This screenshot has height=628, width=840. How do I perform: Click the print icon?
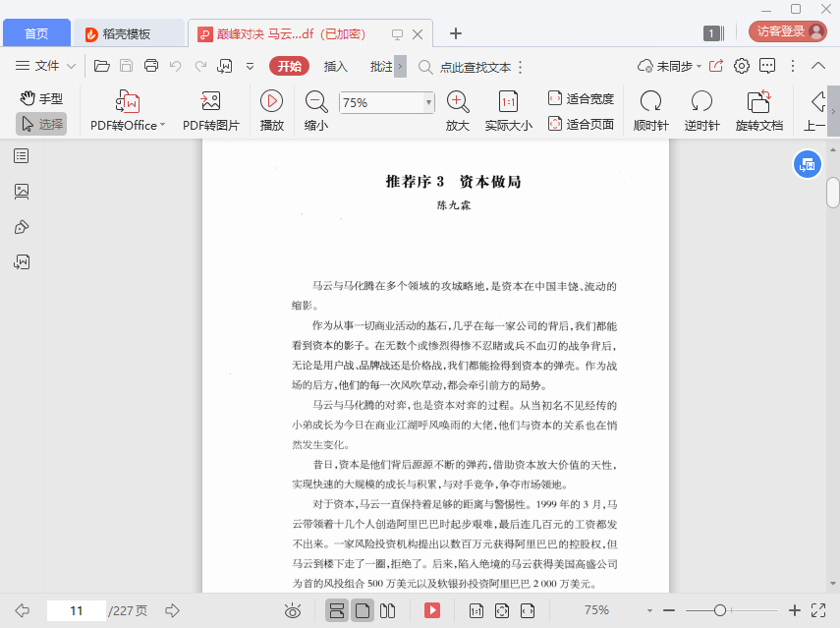[151, 66]
